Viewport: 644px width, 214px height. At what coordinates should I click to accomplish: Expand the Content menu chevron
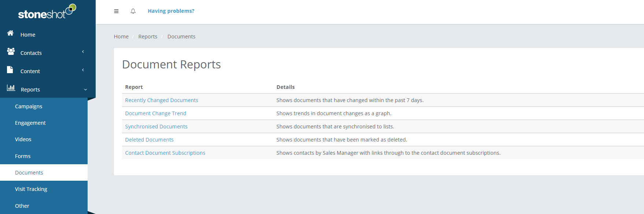(x=83, y=70)
